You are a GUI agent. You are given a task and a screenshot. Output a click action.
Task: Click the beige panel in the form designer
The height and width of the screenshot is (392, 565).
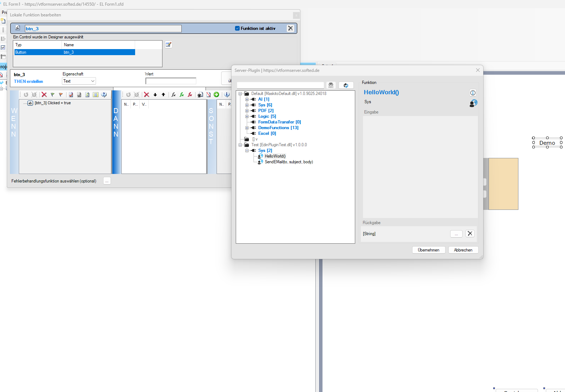(x=503, y=184)
